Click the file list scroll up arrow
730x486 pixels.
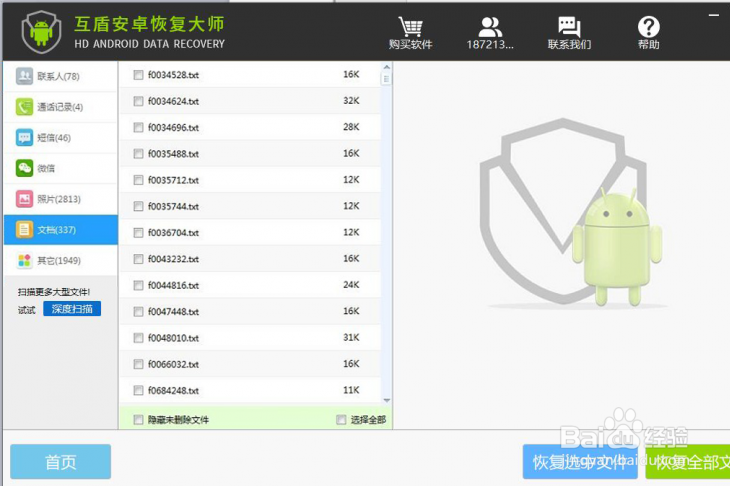[386, 67]
